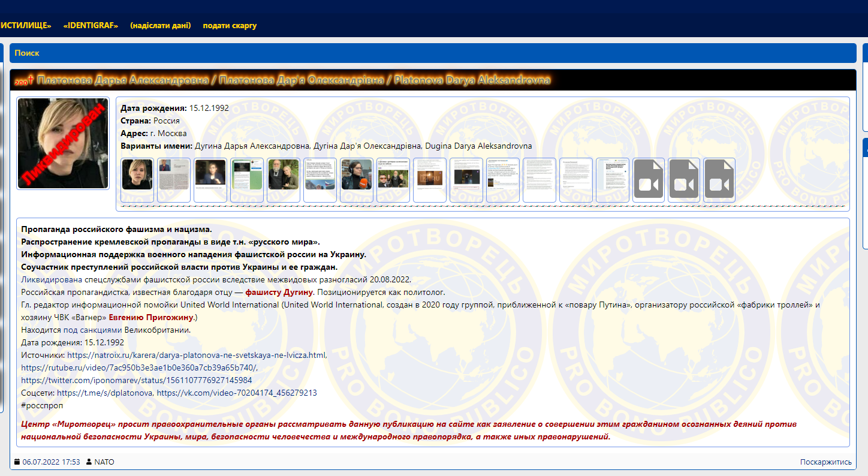Open the middle video file icon
The image size is (868, 476).
point(684,180)
